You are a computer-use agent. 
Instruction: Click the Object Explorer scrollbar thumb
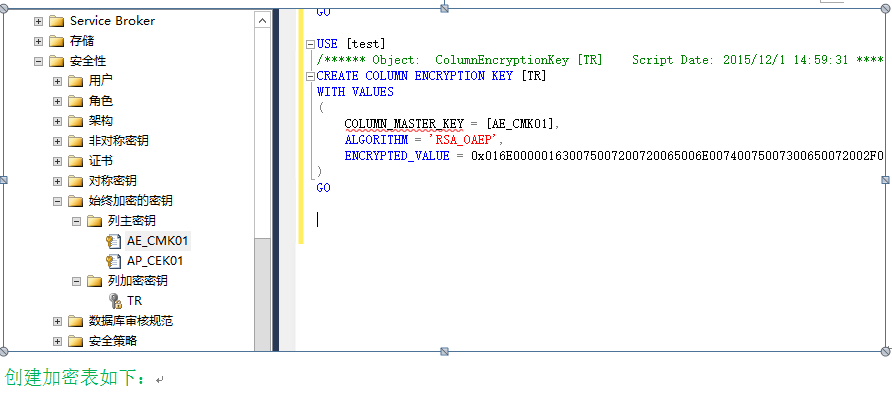tap(263, 295)
